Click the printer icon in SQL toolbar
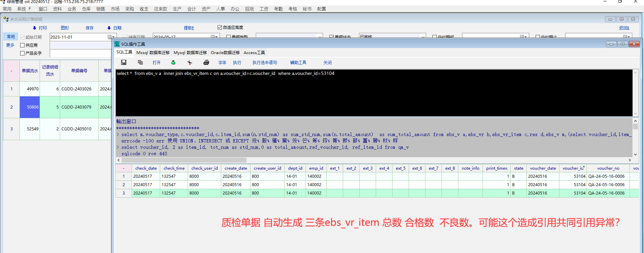 pyautogui.click(x=206, y=62)
